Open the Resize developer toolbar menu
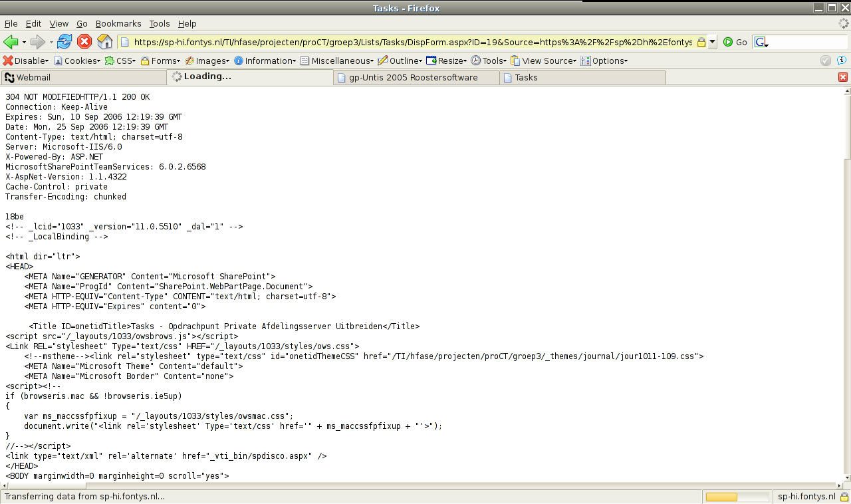The image size is (851, 504). point(447,61)
